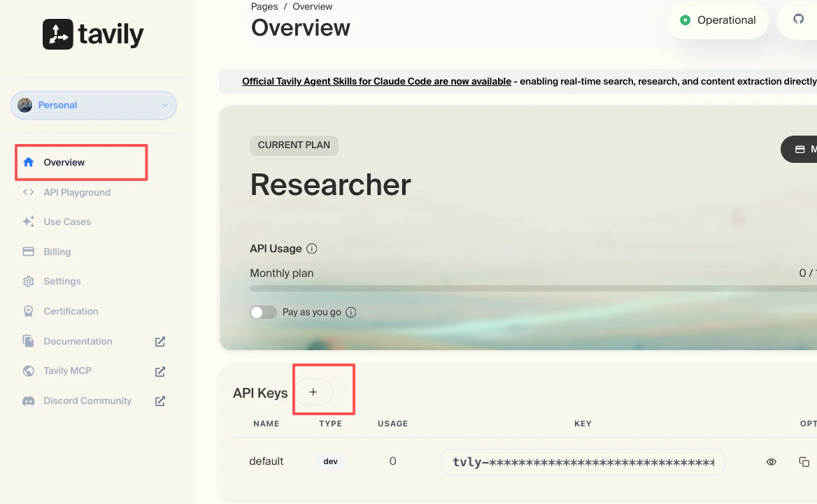Click the Certification badge icon
The width and height of the screenshot is (817, 504).
pyautogui.click(x=29, y=311)
